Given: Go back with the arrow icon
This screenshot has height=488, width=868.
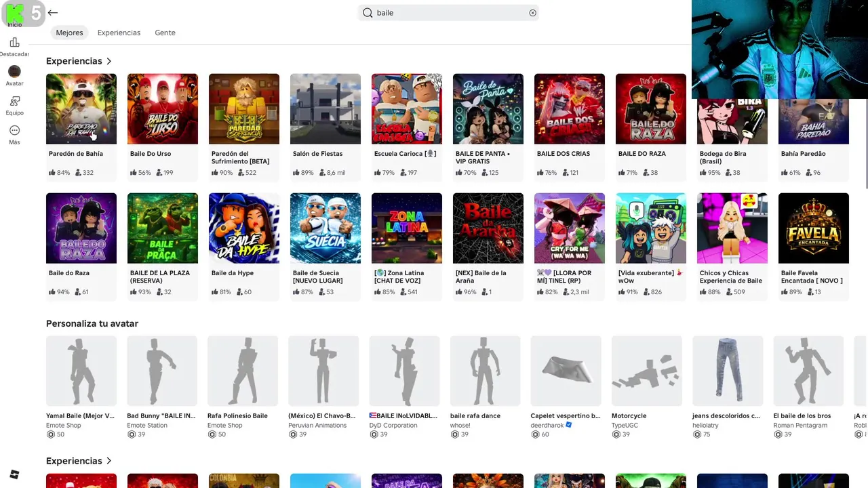Looking at the screenshot, I should pos(53,12).
